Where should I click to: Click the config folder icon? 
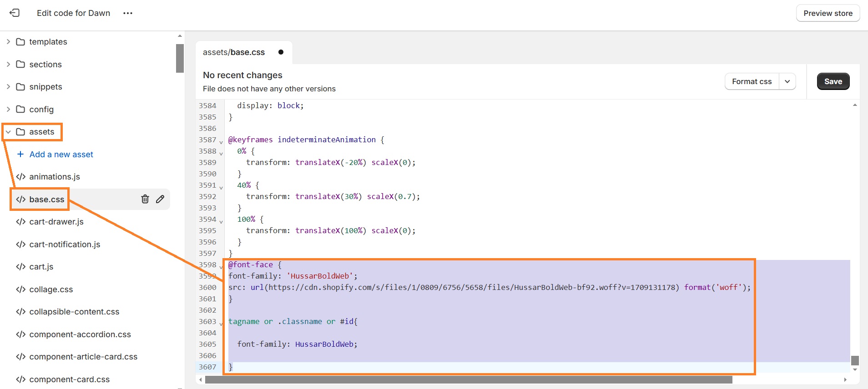[20, 109]
